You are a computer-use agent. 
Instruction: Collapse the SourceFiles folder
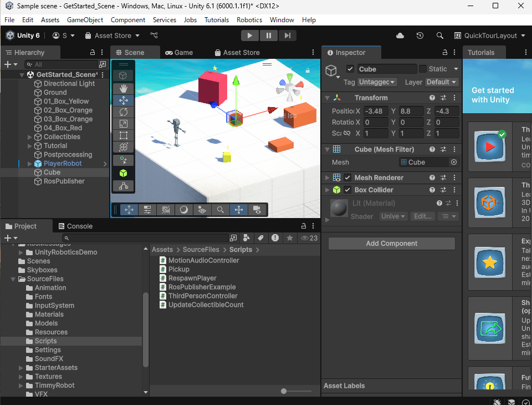(x=13, y=279)
